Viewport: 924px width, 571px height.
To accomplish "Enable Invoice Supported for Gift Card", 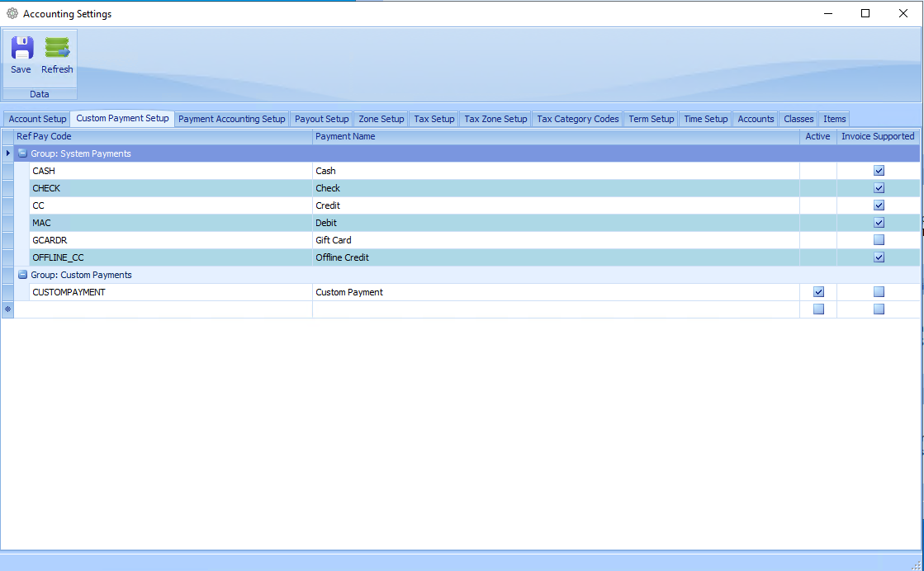I will tap(879, 240).
